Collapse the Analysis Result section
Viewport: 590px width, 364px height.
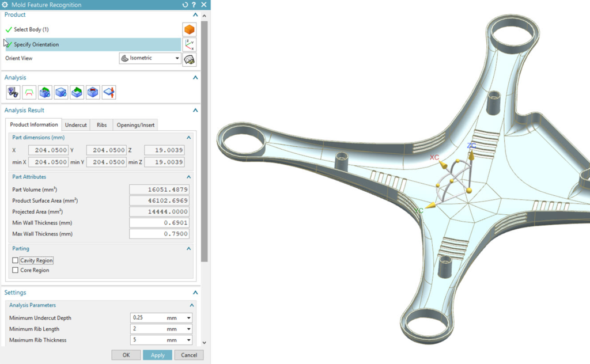pyautogui.click(x=195, y=110)
